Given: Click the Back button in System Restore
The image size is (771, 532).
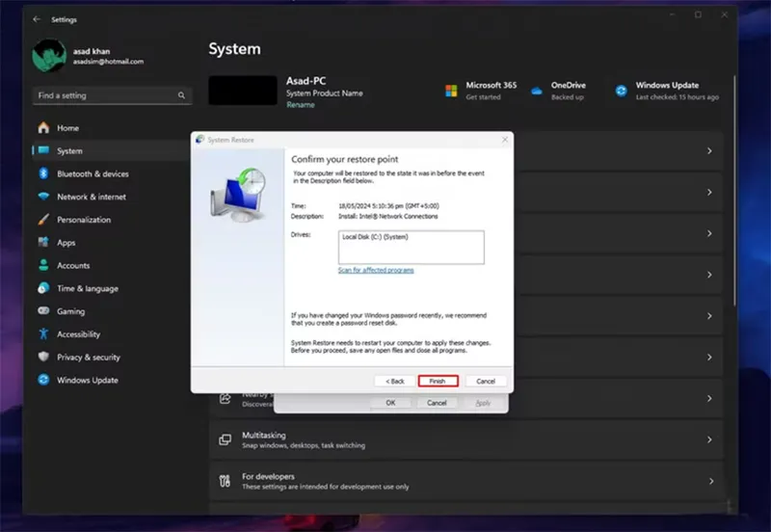Looking at the screenshot, I should 394,381.
